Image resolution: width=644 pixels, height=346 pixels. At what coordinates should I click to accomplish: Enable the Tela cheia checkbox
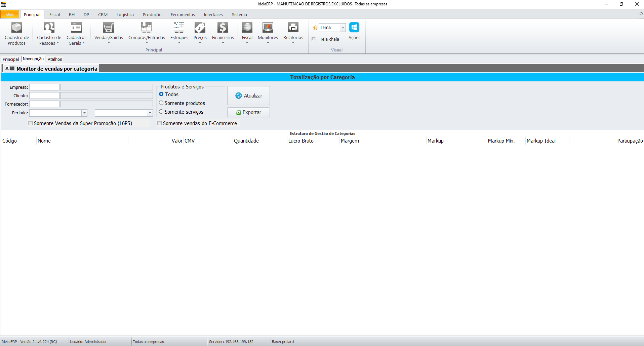(x=314, y=39)
